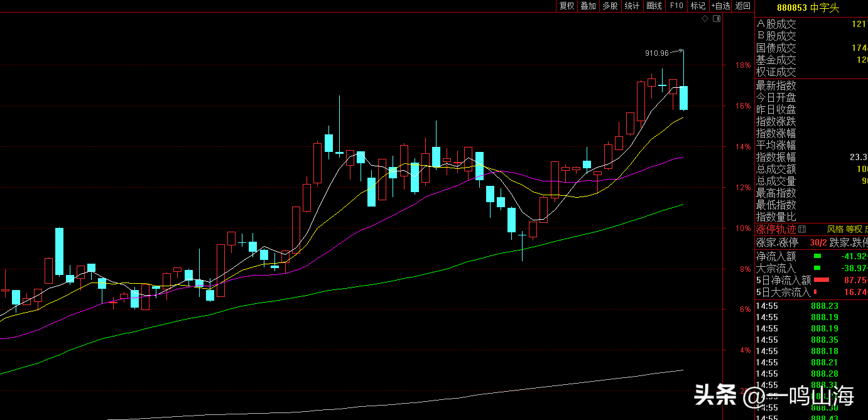Click the -41.92 net inflow value

click(854, 256)
